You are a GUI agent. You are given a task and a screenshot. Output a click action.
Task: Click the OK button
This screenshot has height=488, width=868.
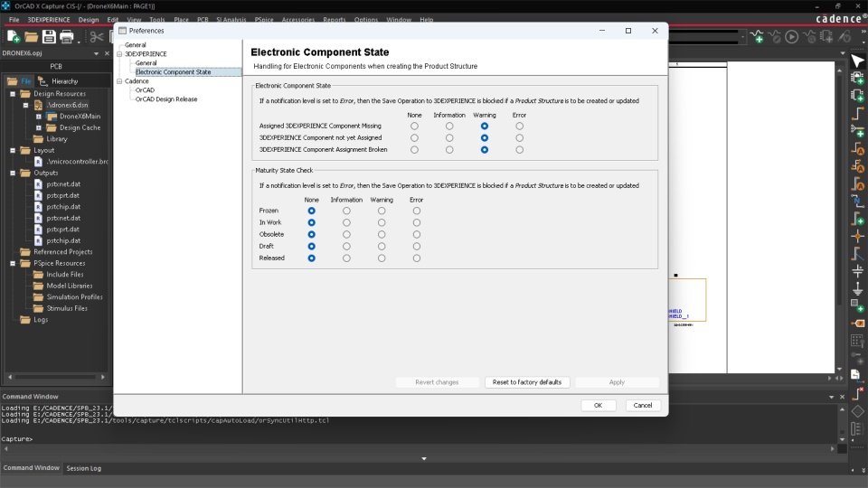pyautogui.click(x=598, y=406)
